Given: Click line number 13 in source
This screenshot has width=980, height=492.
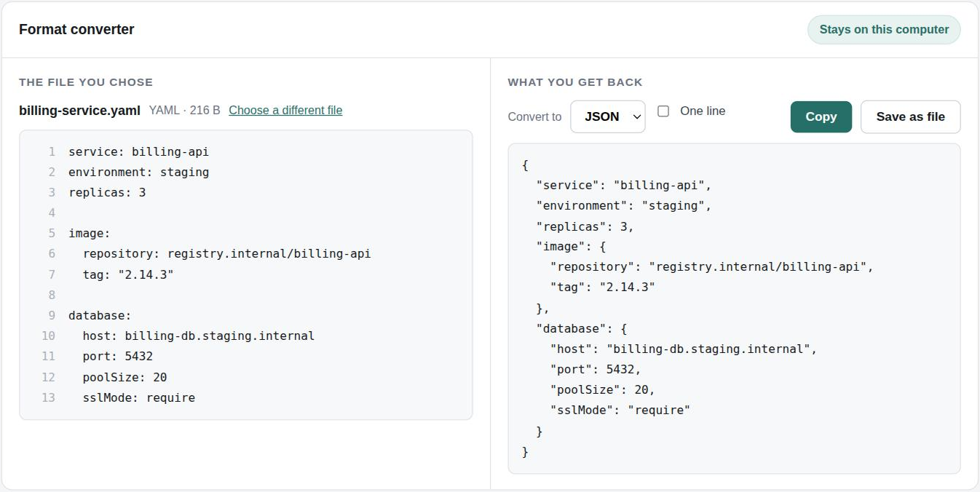Looking at the screenshot, I should [48, 397].
